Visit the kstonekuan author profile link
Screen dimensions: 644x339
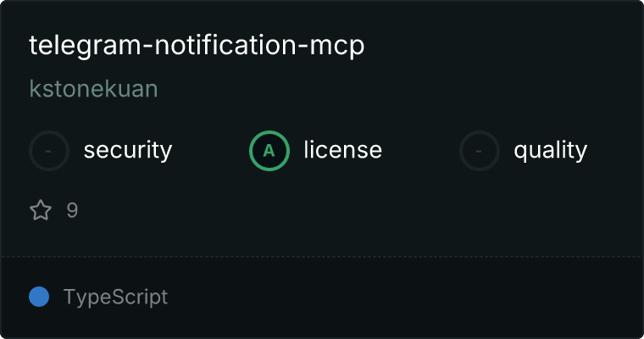[94, 89]
